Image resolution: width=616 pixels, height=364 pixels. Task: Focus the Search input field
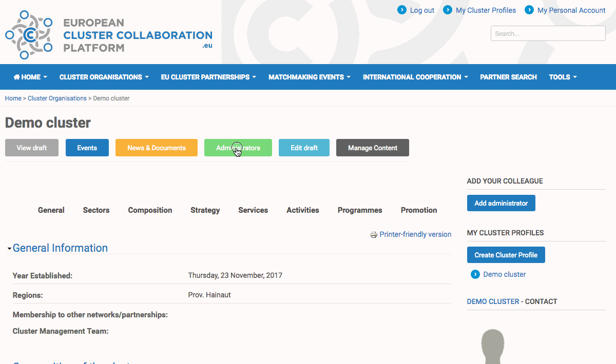point(548,33)
